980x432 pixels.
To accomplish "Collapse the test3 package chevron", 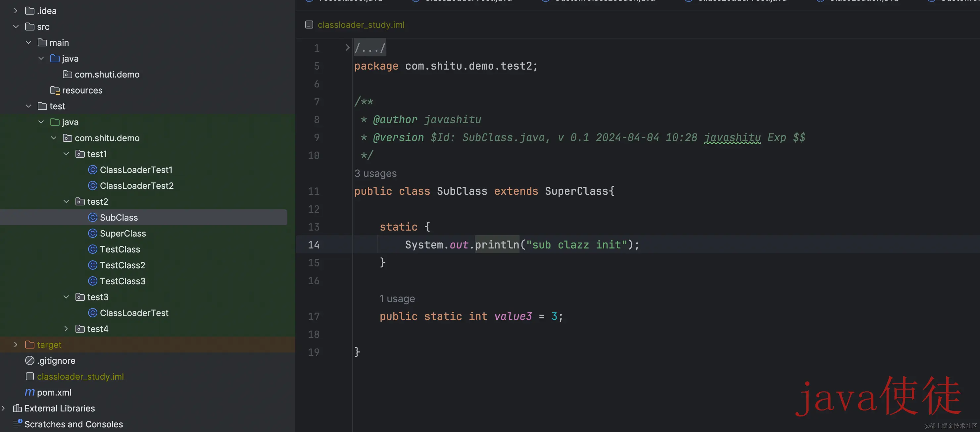I will click(x=66, y=297).
